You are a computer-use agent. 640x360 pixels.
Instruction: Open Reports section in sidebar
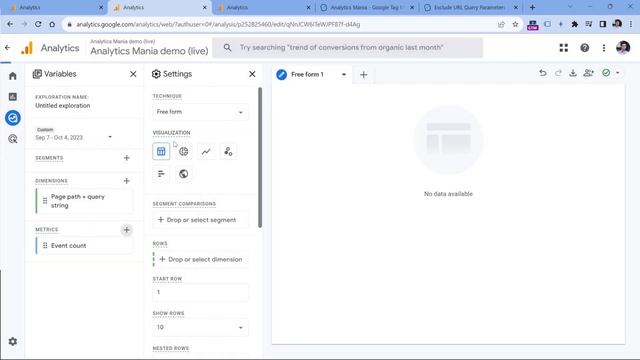tap(13, 97)
